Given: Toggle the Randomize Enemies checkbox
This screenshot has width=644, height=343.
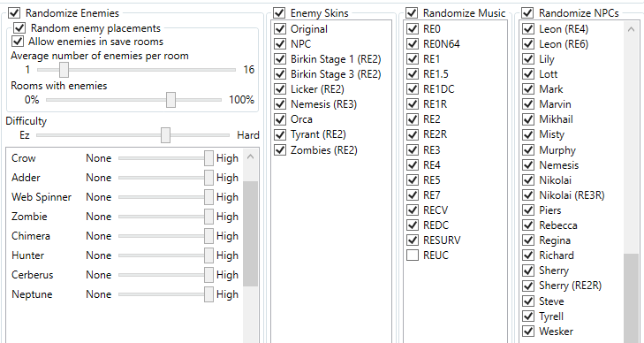Looking at the screenshot, I should point(14,13).
